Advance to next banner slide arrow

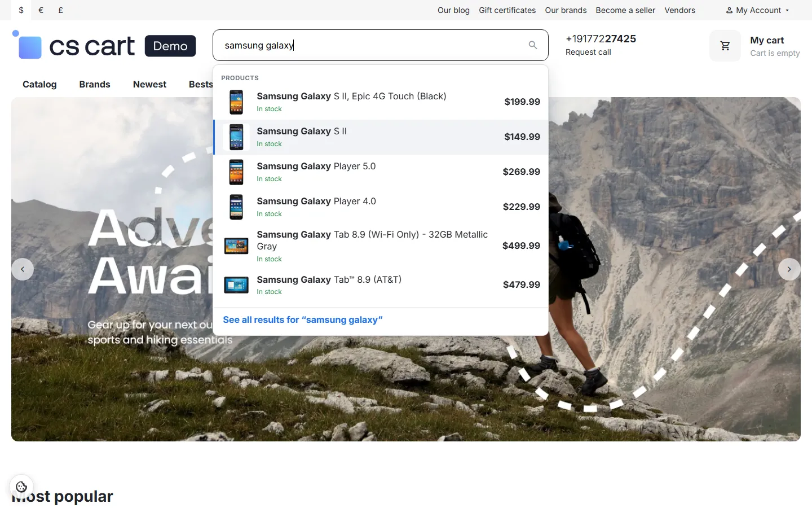coord(789,269)
